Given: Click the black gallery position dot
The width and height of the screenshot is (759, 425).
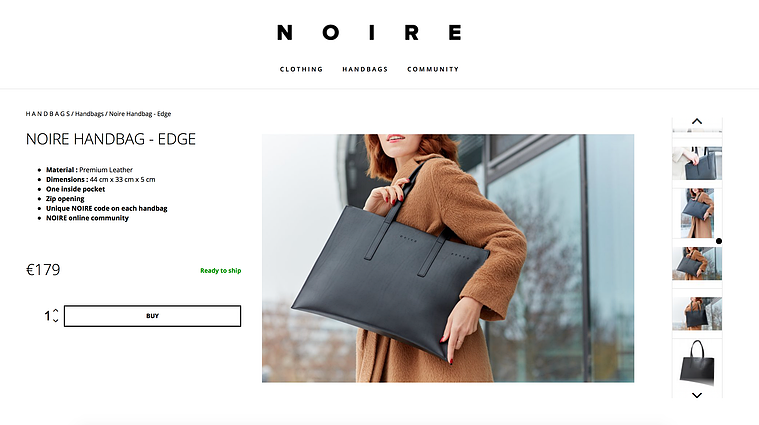Looking at the screenshot, I should click(x=719, y=241).
